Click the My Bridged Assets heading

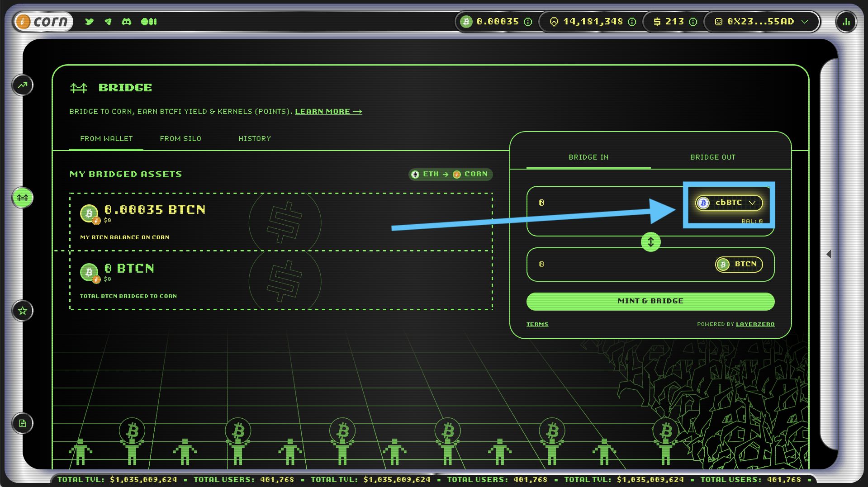coord(126,174)
